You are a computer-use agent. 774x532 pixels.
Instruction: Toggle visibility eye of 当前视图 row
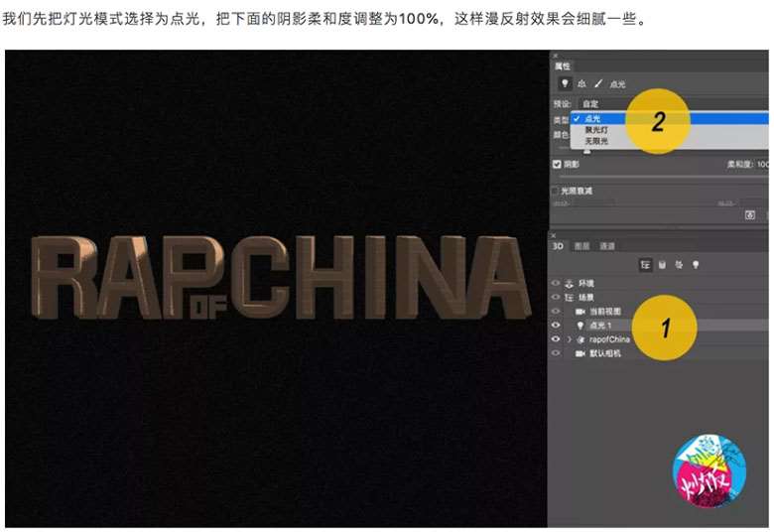pos(556,312)
